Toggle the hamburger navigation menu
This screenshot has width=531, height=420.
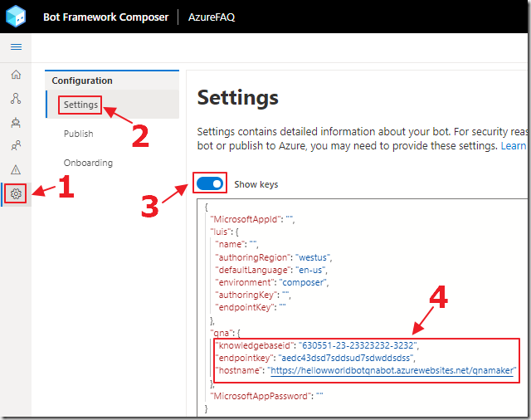[x=16, y=46]
